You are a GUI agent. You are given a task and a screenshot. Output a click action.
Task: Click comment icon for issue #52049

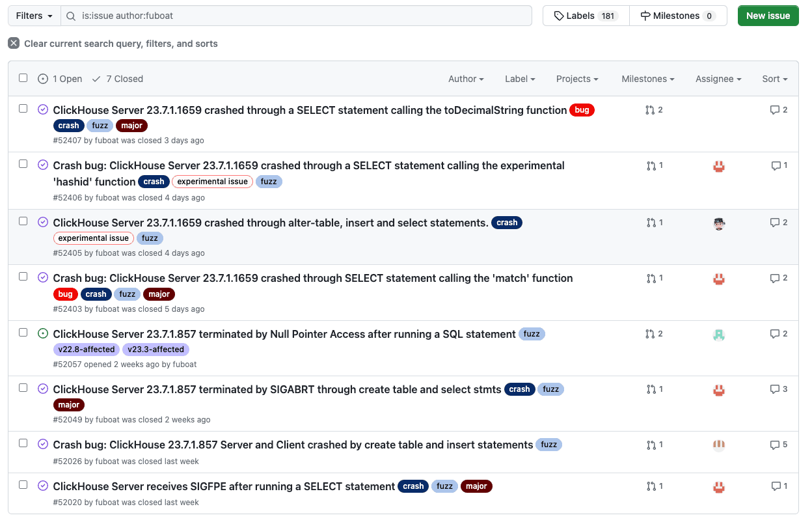pos(774,389)
